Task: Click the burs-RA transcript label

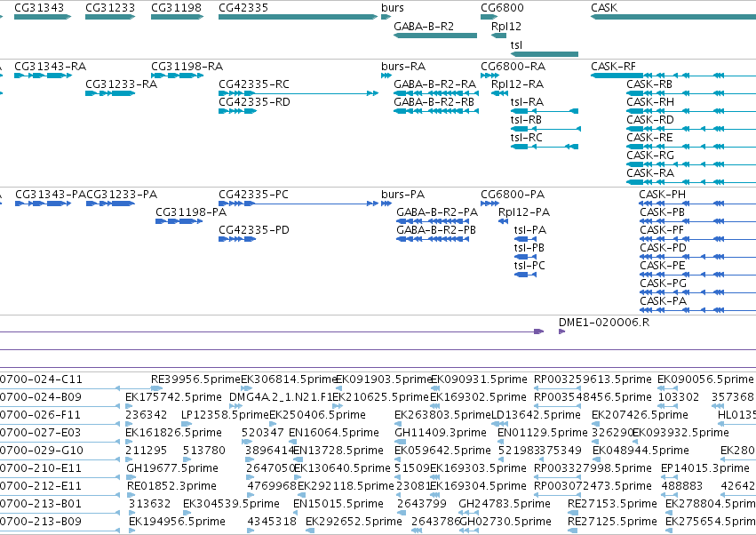Action: point(403,67)
